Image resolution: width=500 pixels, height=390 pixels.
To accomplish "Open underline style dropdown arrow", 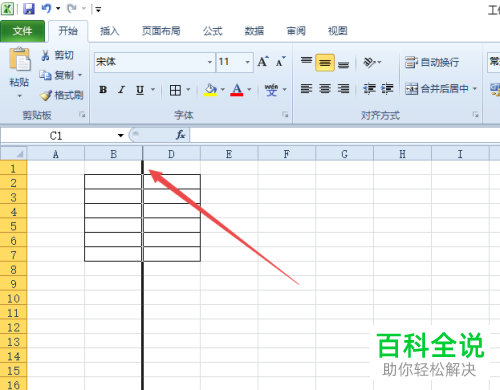I will tap(153, 90).
